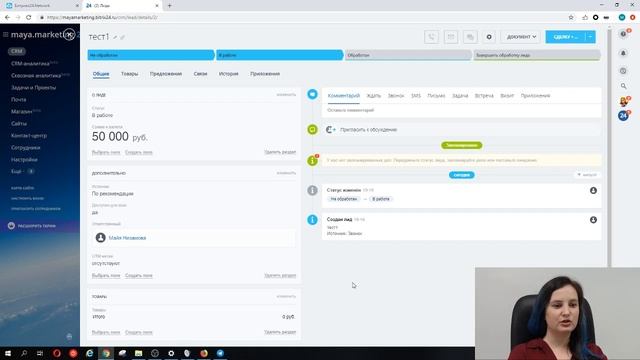Viewport: 640px width, 360px height.
Task: Click Завершить обработку лида stage
Action: pyautogui.click(x=537, y=55)
